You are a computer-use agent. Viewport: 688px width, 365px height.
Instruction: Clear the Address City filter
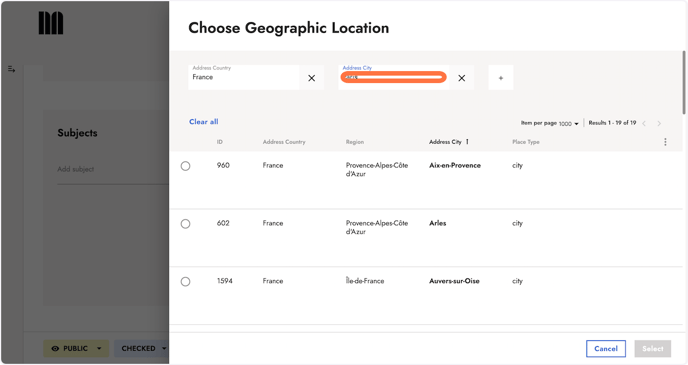[462, 78]
